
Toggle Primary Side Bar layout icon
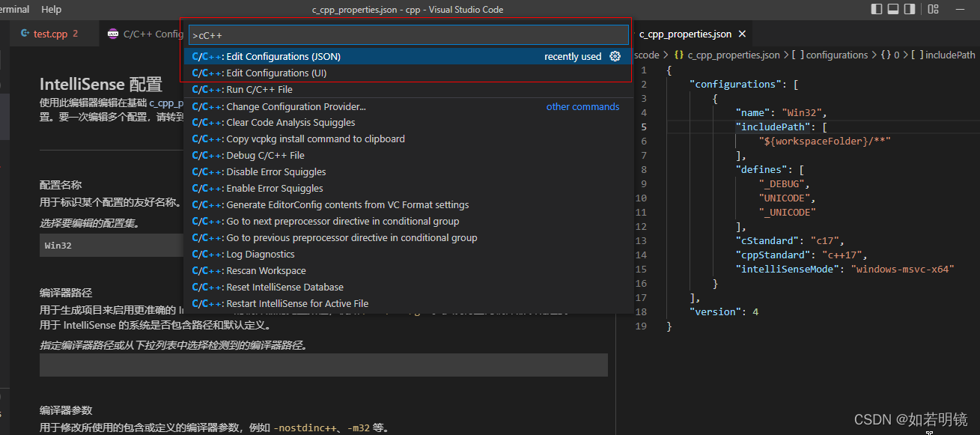tap(877, 9)
